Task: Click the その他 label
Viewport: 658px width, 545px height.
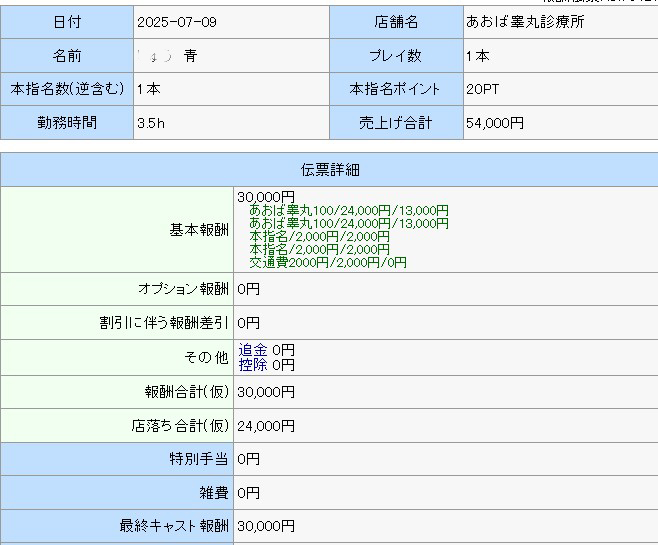Action: [x=206, y=357]
